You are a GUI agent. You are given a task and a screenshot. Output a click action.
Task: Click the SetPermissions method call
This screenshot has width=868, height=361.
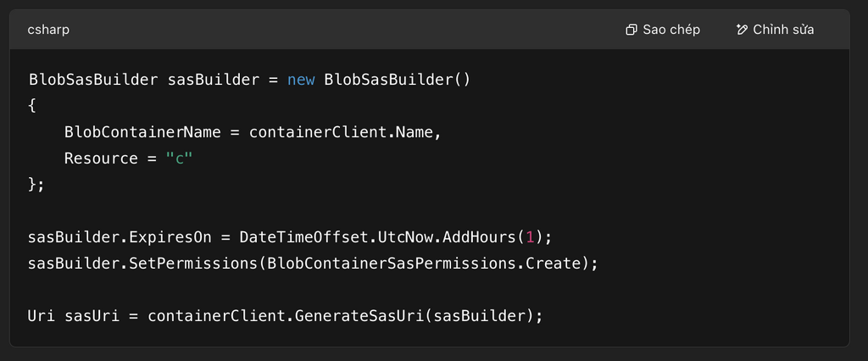(194, 264)
